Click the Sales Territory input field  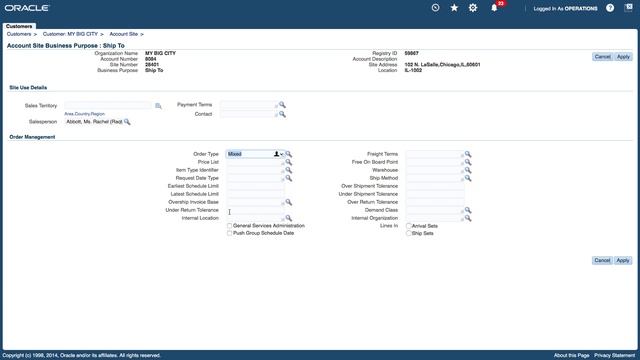(x=108, y=106)
